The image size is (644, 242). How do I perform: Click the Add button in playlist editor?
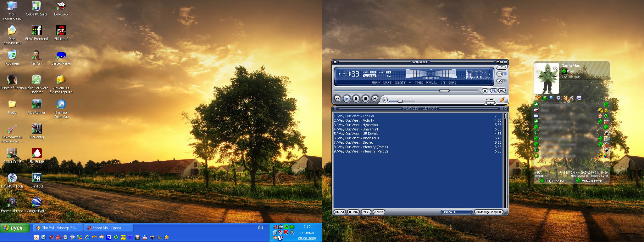click(340, 212)
